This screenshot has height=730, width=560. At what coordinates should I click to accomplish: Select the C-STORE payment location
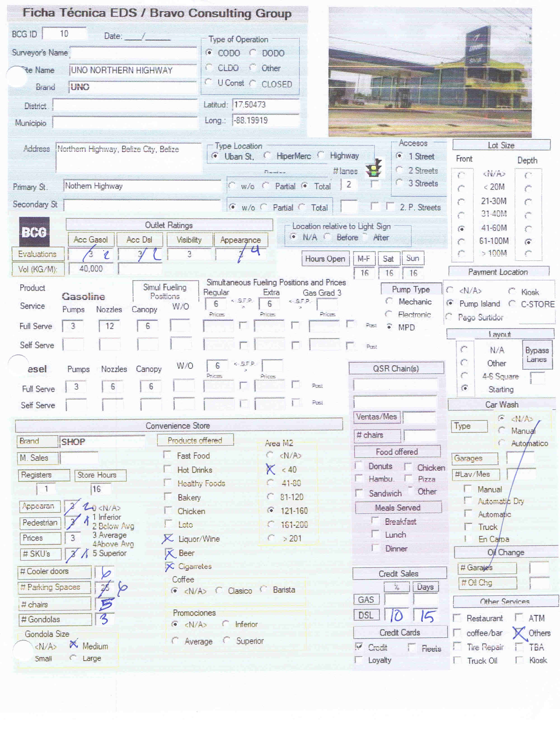pyautogui.click(x=512, y=304)
